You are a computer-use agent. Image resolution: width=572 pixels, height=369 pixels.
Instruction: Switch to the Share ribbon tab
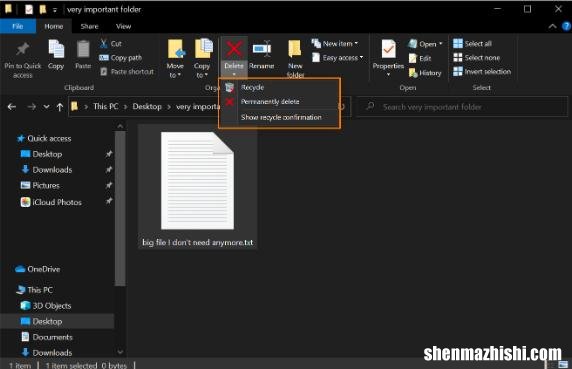[x=89, y=26]
